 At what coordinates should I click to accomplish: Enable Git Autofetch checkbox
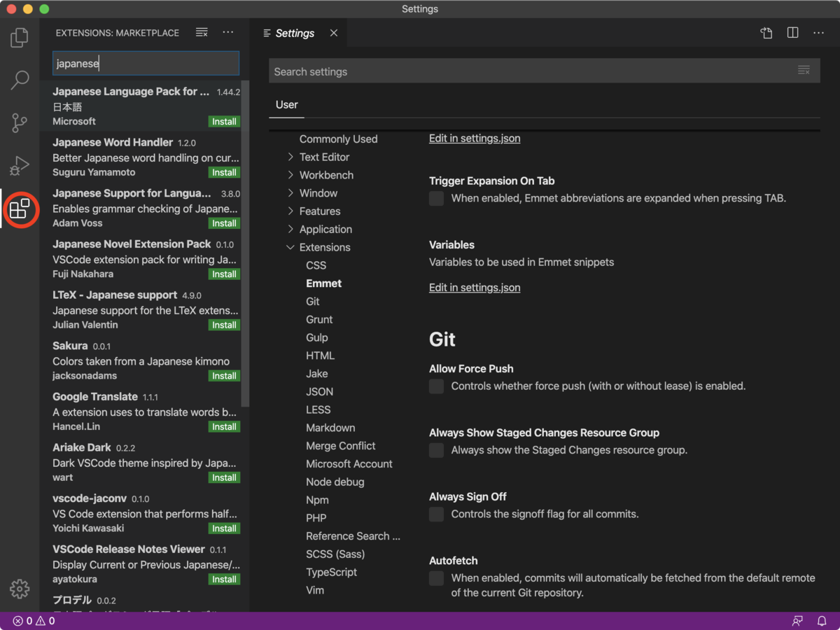pyautogui.click(x=436, y=578)
